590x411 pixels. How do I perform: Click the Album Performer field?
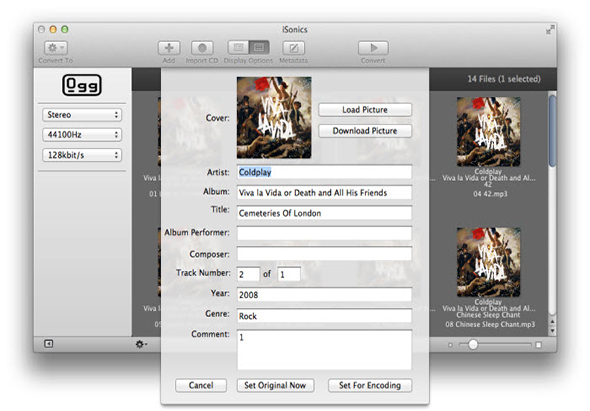tap(324, 233)
